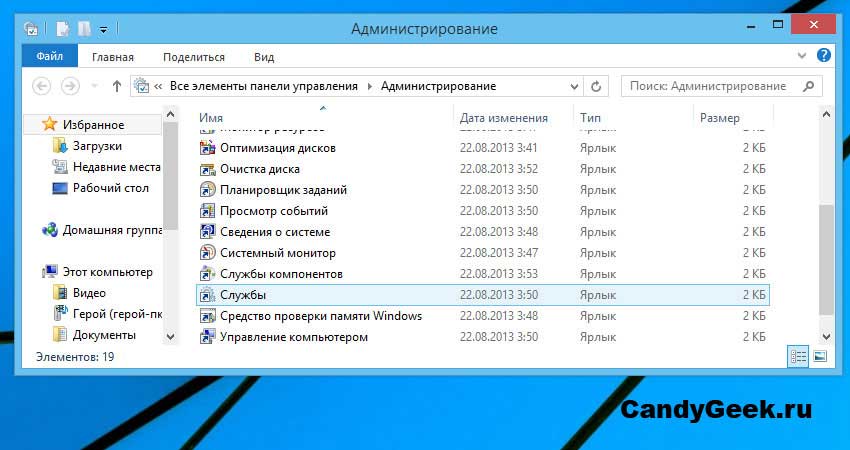Viewport: 850px width, 450px height.
Task: Open Quick Access Toolbar customize dropdown
Action: pyautogui.click(x=103, y=30)
